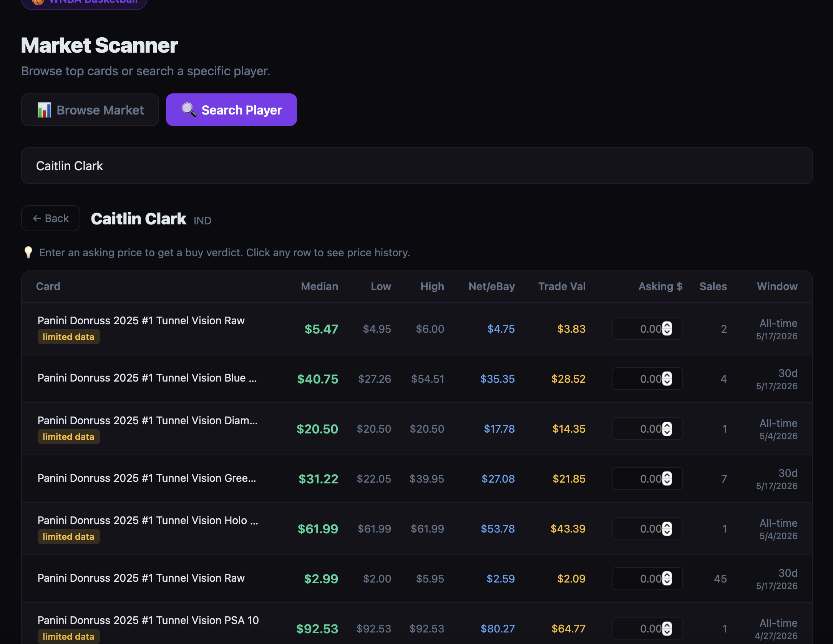This screenshot has width=833, height=644.
Task: Click the 4/27/2026 window date
Action: pyautogui.click(x=776, y=636)
